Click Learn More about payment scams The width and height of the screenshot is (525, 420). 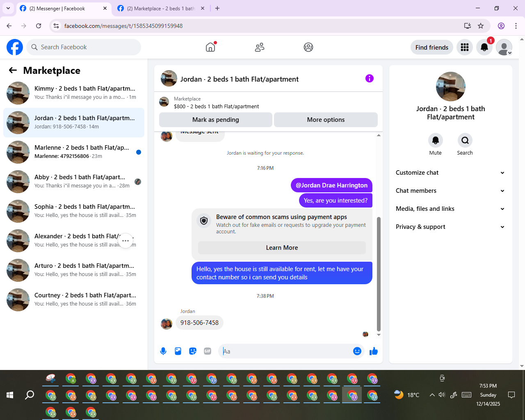point(282,248)
